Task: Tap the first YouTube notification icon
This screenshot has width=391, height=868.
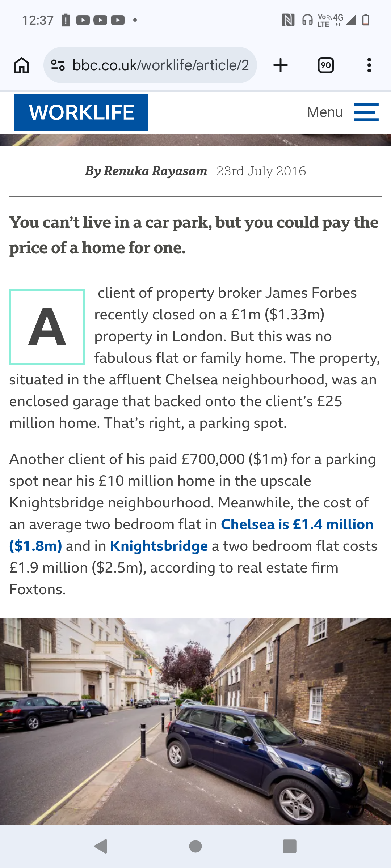Action: [x=83, y=20]
